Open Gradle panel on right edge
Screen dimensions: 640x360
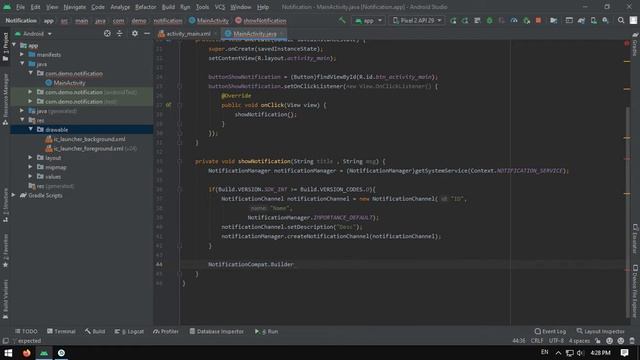(635, 45)
